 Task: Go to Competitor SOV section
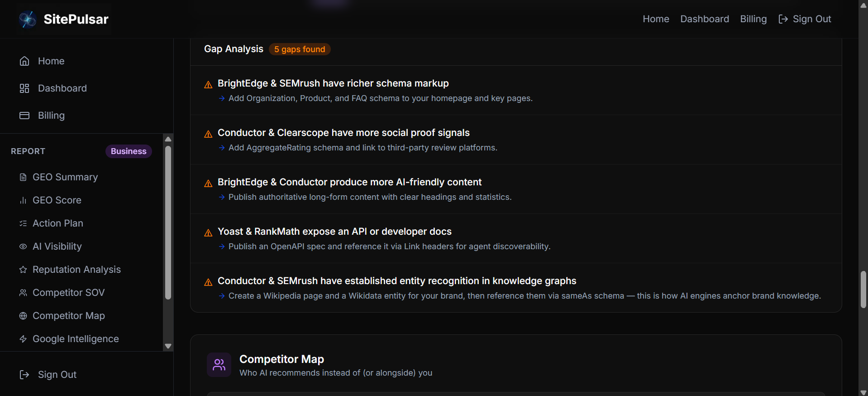coord(68,293)
